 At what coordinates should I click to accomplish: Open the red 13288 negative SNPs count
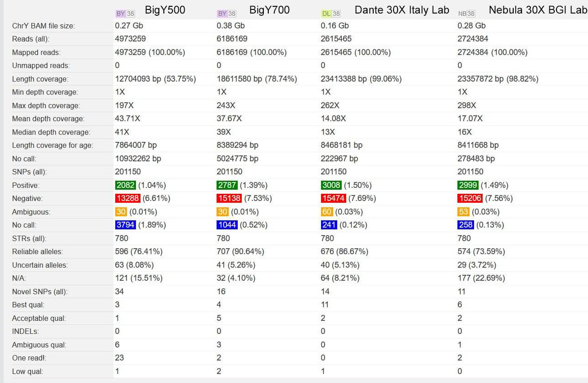pyautogui.click(x=128, y=198)
